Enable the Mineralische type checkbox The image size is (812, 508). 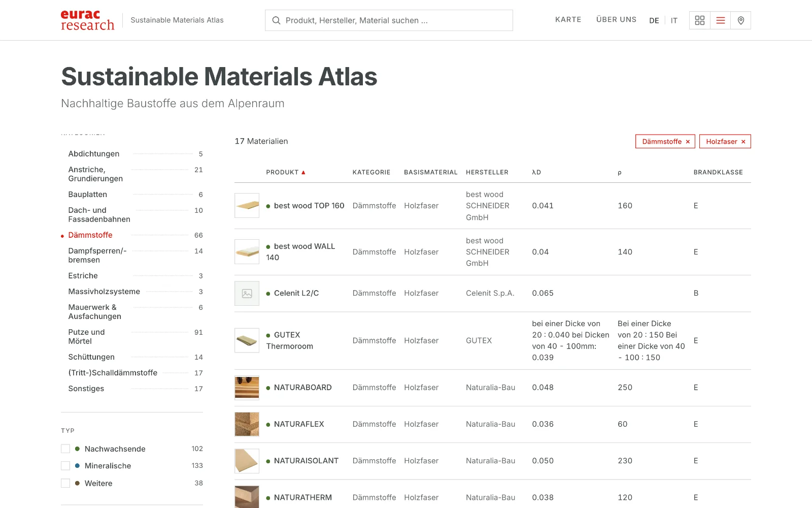[65, 466]
